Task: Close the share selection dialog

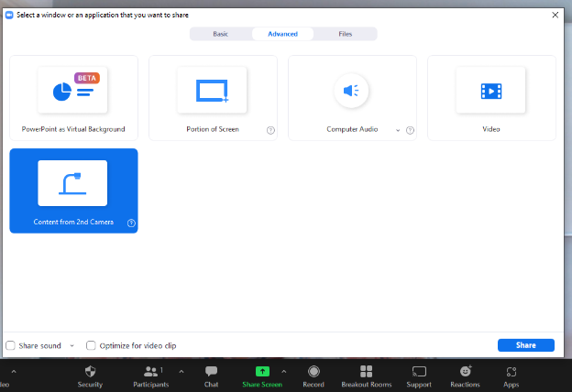Action: 555,15
